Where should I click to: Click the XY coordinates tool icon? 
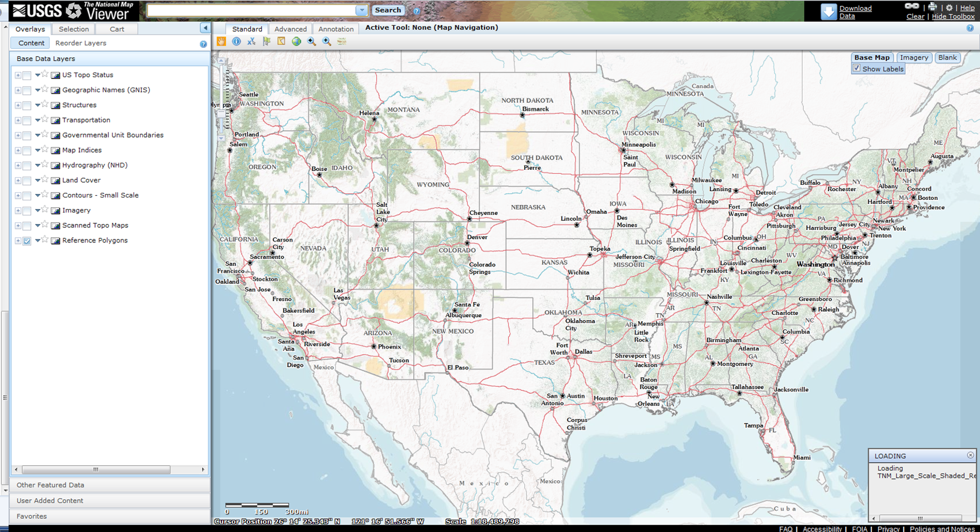point(251,41)
